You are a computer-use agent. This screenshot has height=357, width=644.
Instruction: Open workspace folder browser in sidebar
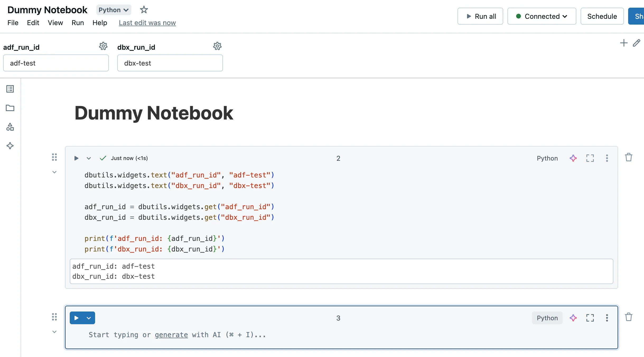(10, 108)
